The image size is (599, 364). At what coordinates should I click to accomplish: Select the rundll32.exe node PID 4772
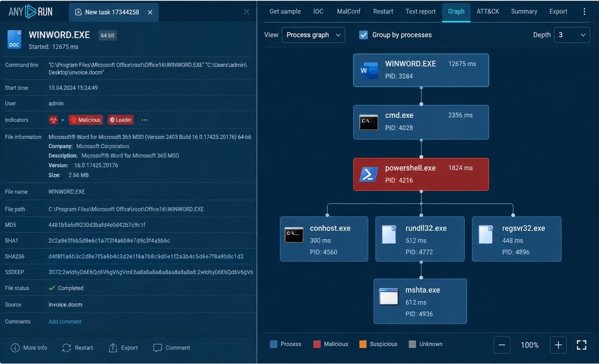click(420, 239)
